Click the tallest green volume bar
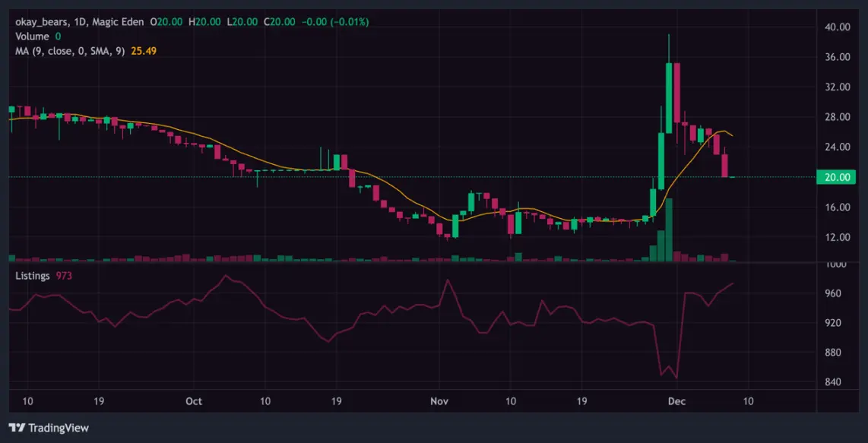 (x=669, y=229)
